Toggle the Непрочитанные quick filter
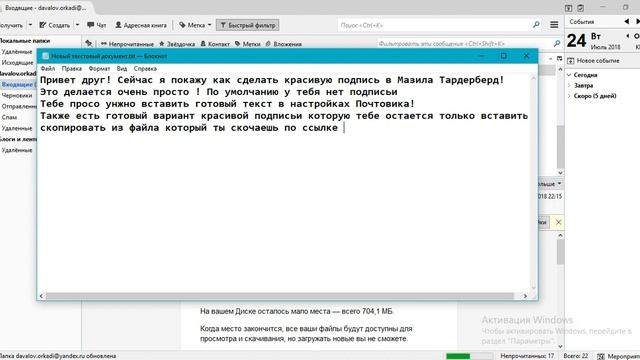The width and height of the screenshot is (640, 360). pos(127,44)
